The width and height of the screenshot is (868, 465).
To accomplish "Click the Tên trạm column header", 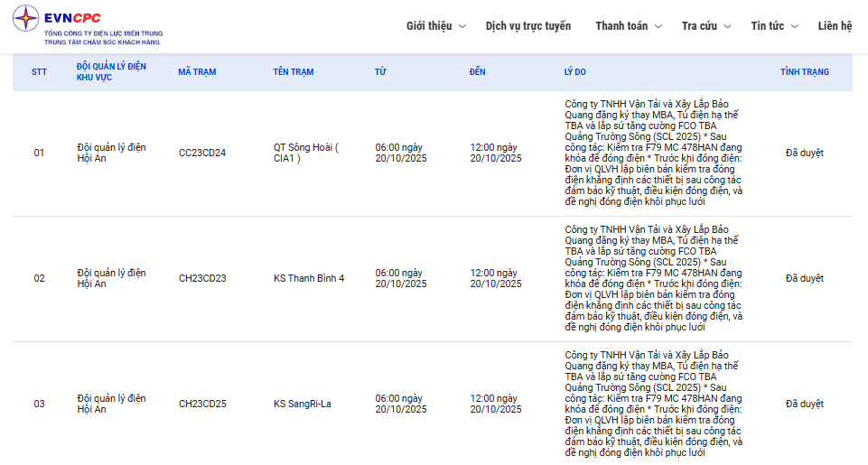I will tap(294, 72).
